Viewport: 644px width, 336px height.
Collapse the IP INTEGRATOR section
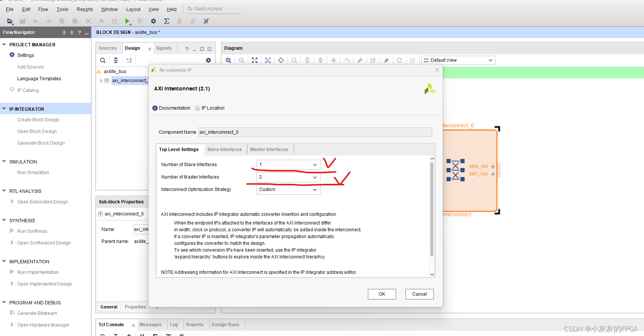[4, 109]
